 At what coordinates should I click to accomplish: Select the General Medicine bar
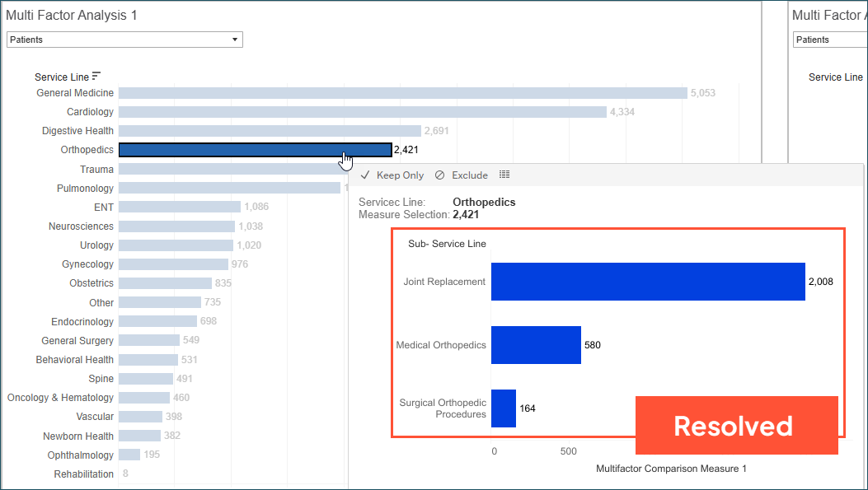point(402,93)
